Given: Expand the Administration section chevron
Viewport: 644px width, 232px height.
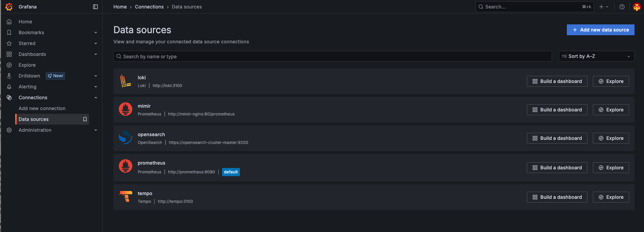Looking at the screenshot, I should (96, 130).
